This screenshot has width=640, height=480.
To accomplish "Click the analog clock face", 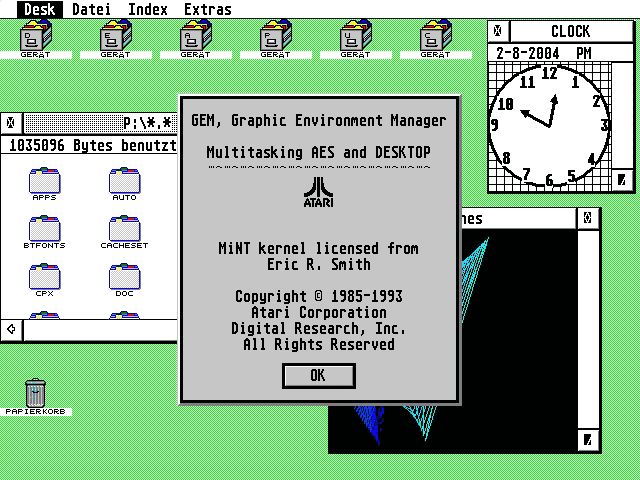I will [550, 126].
